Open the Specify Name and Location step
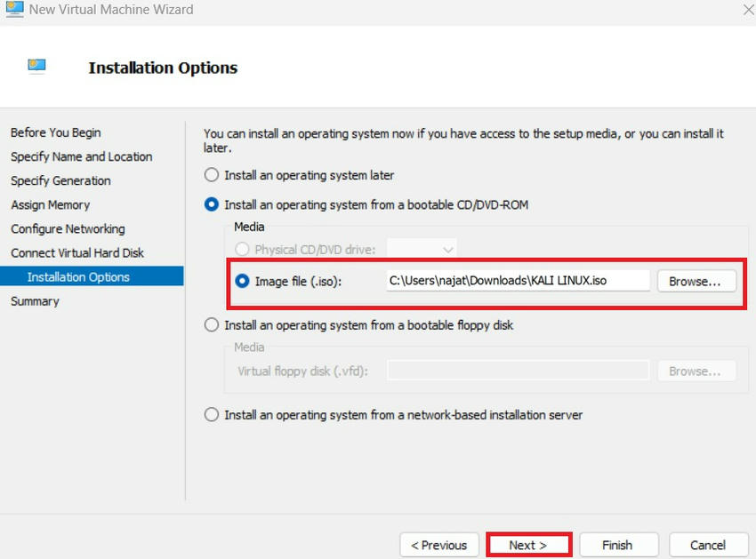 pos(81,156)
